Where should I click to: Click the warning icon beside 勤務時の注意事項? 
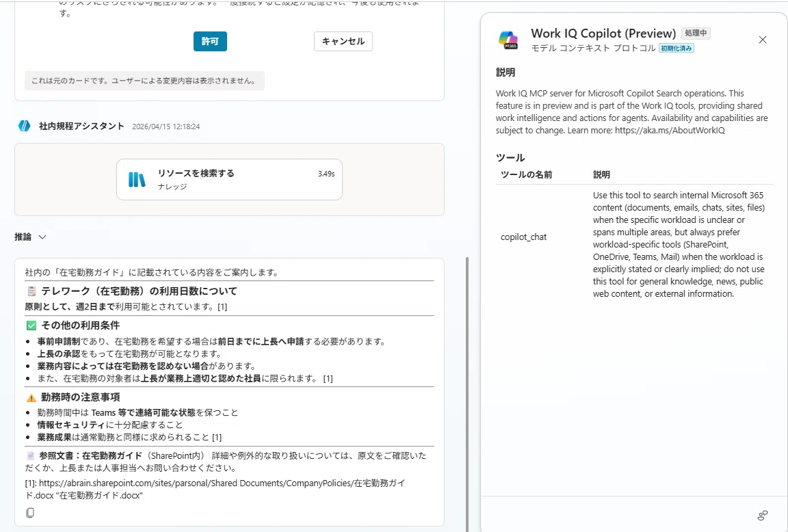31,398
